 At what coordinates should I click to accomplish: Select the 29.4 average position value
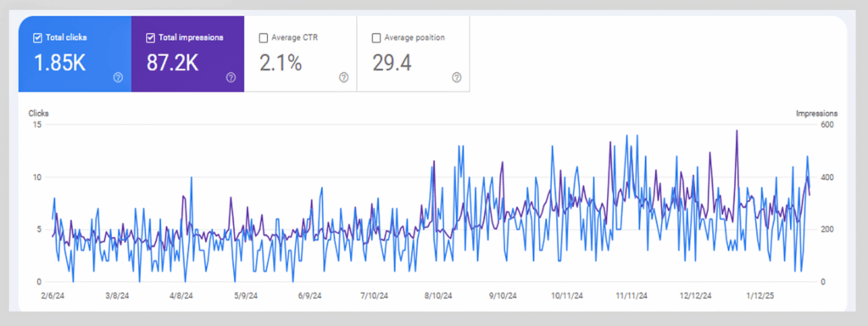click(x=392, y=63)
